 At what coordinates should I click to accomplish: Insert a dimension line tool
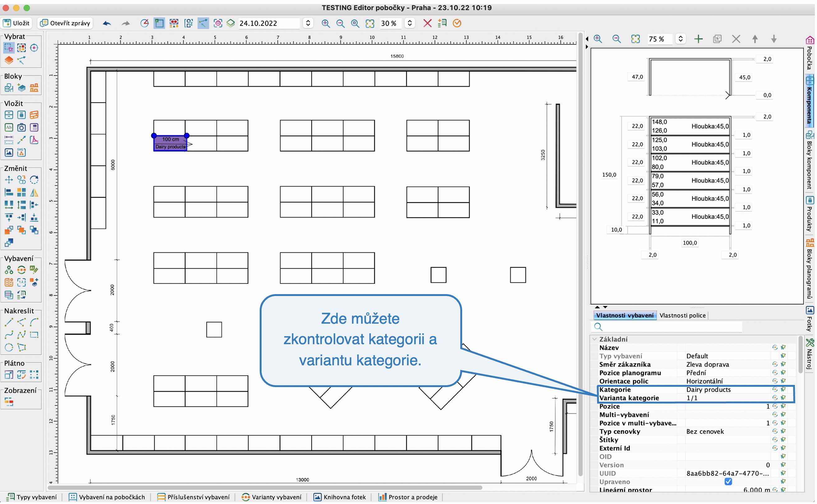(9, 140)
